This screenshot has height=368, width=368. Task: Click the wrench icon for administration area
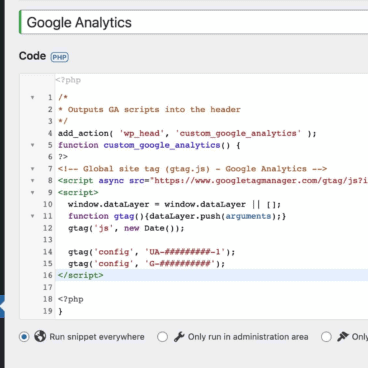pos(179,337)
